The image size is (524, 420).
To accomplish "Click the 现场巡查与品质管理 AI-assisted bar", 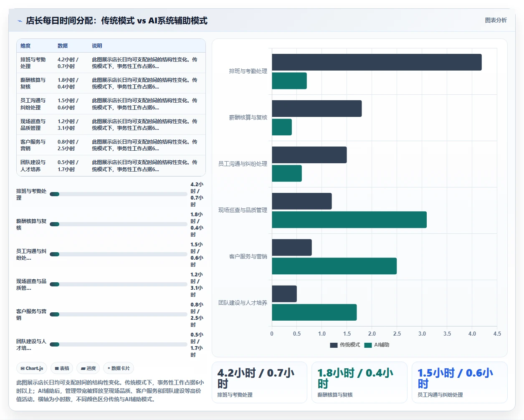I will point(349,220).
